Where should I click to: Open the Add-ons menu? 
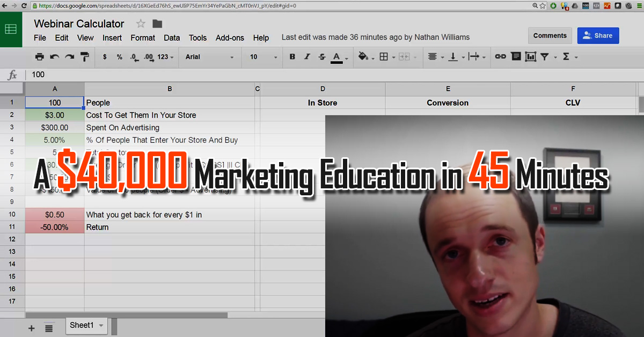[230, 38]
